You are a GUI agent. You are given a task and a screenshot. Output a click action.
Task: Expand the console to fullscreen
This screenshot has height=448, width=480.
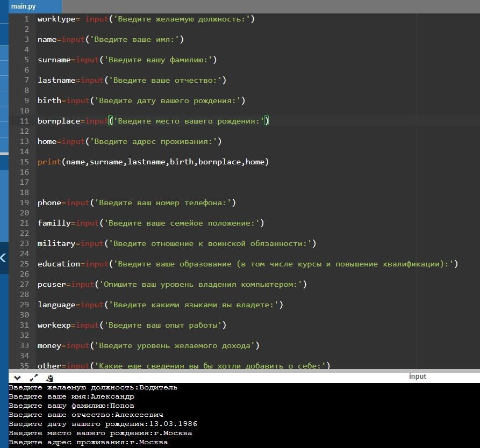pos(33,378)
